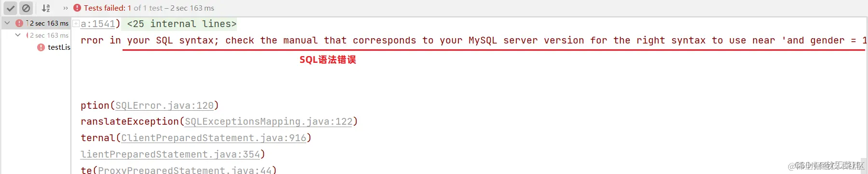Viewport: 868px width, 174px height.
Task: Open the hidden toolbar items chevron
Action: point(66,8)
